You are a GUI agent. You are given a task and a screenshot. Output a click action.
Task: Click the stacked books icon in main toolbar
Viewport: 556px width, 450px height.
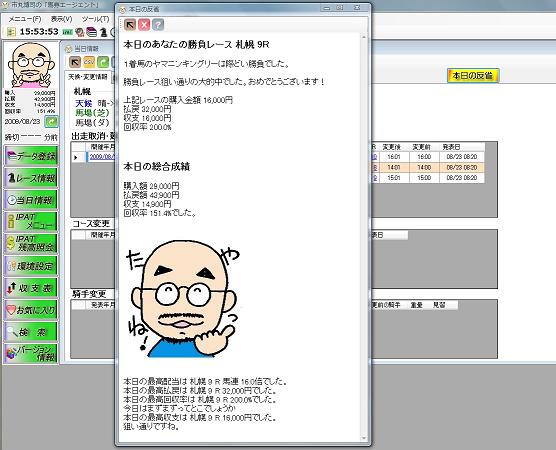click(92, 32)
